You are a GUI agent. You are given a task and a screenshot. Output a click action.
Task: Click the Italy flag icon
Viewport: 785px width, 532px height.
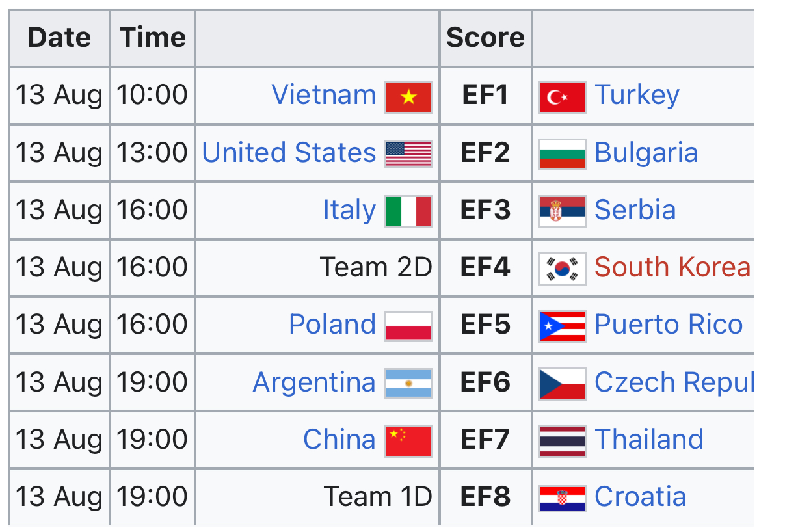[x=408, y=211]
